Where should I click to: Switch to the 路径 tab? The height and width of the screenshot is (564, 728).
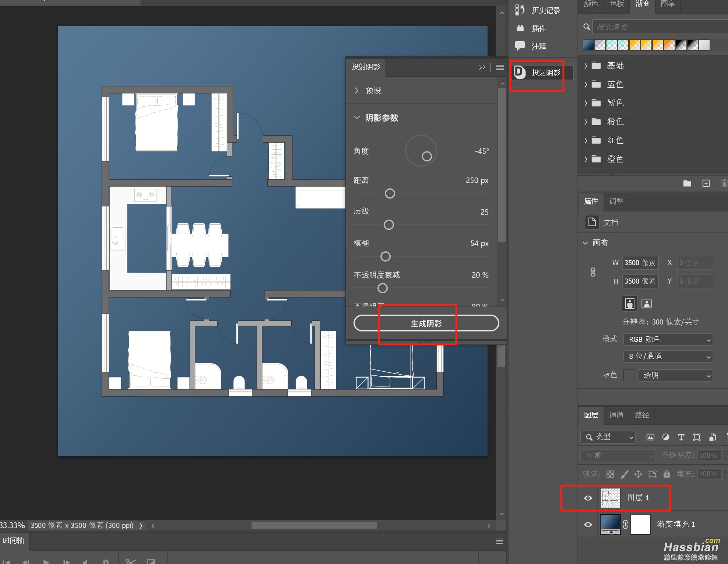click(642, 415)
